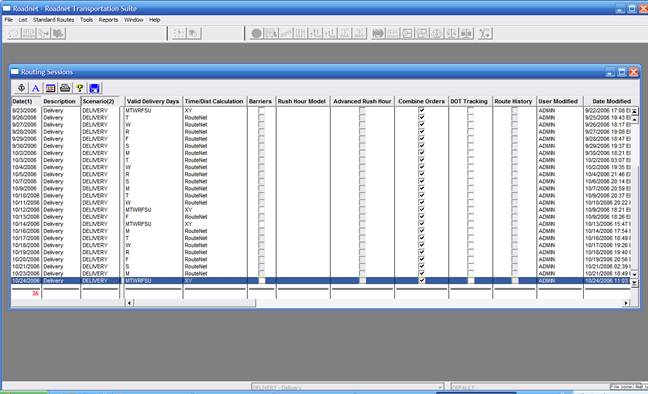
Task: Click the down arrow of the table's vertical scrollbar
Action: 634,275
